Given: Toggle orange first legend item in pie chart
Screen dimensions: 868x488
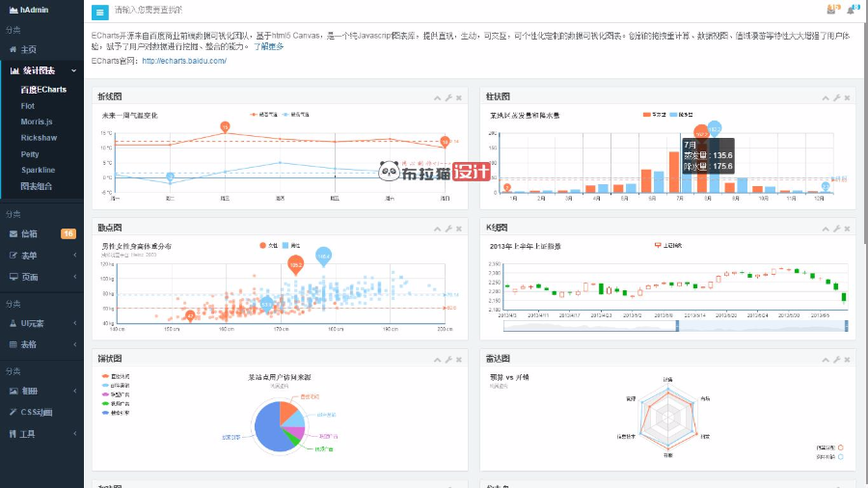Looking at the screenshot, I should pos(117,376).
